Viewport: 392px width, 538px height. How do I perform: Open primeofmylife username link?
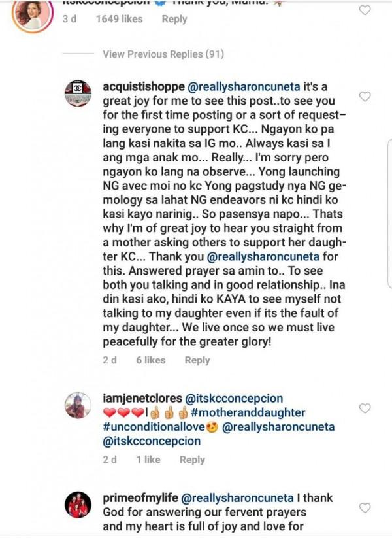[140, 498]
